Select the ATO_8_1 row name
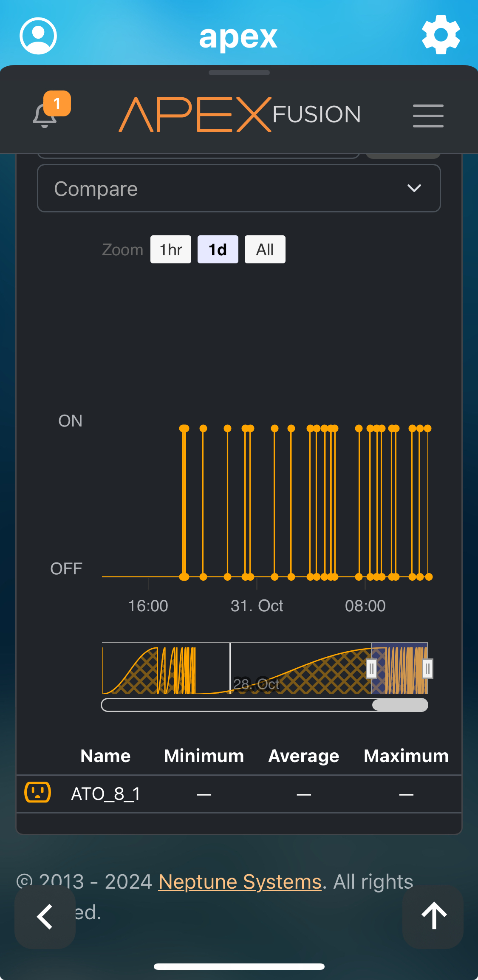 coord(106,794)
